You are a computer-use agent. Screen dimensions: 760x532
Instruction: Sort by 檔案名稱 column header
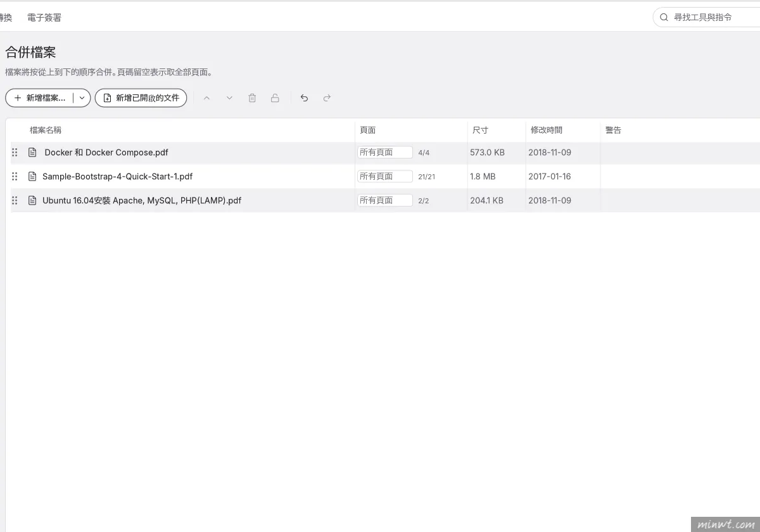46,130
